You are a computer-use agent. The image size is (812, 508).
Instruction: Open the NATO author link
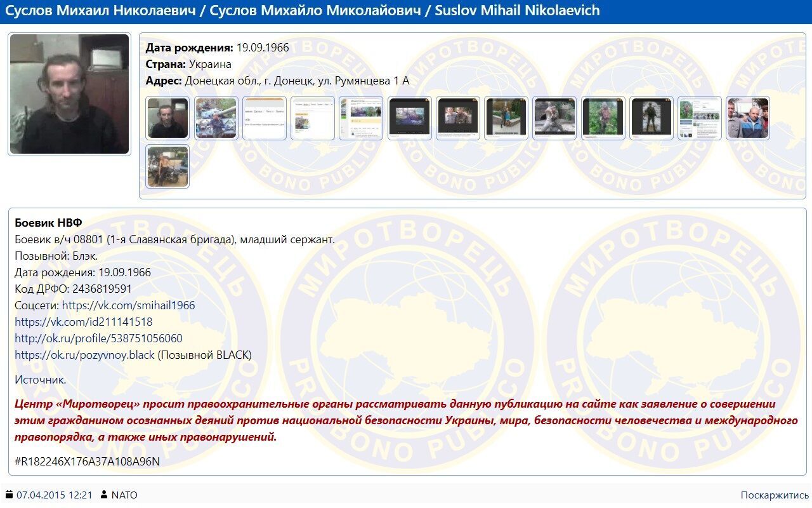click(x=124, y=495)
